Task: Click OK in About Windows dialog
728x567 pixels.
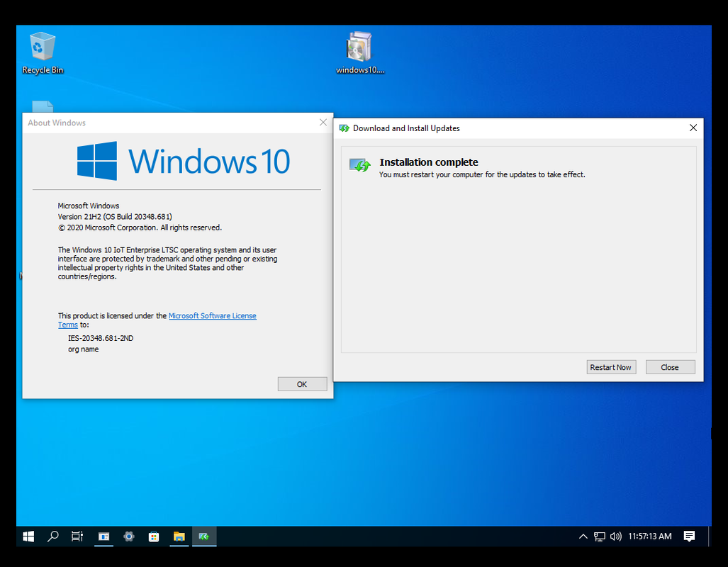Action: coord(302,384)
